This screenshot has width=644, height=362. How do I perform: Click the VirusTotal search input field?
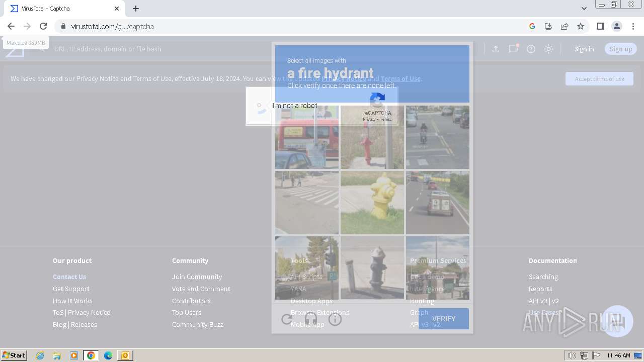click(262, 49)
